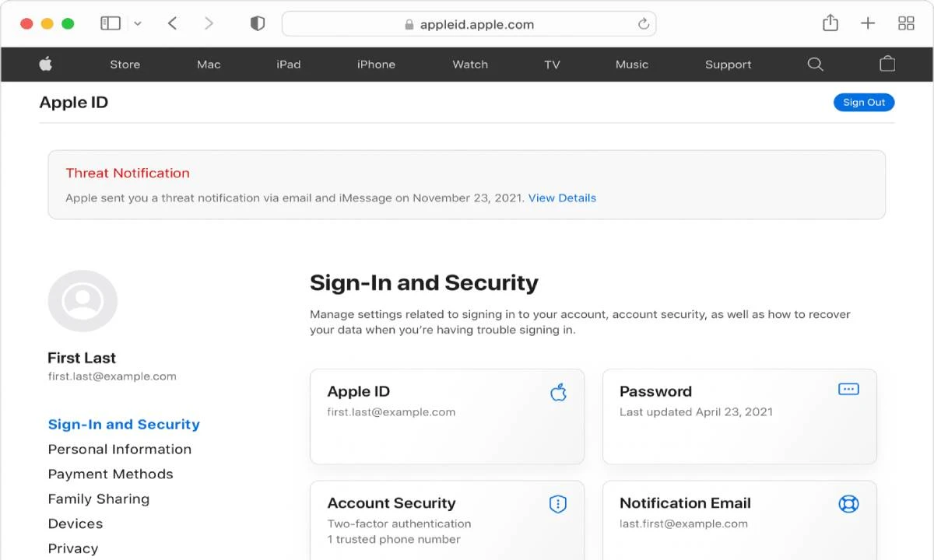Open the Apple ID card
This screenshot has width=934, height=560.
(x=447, y=416)
